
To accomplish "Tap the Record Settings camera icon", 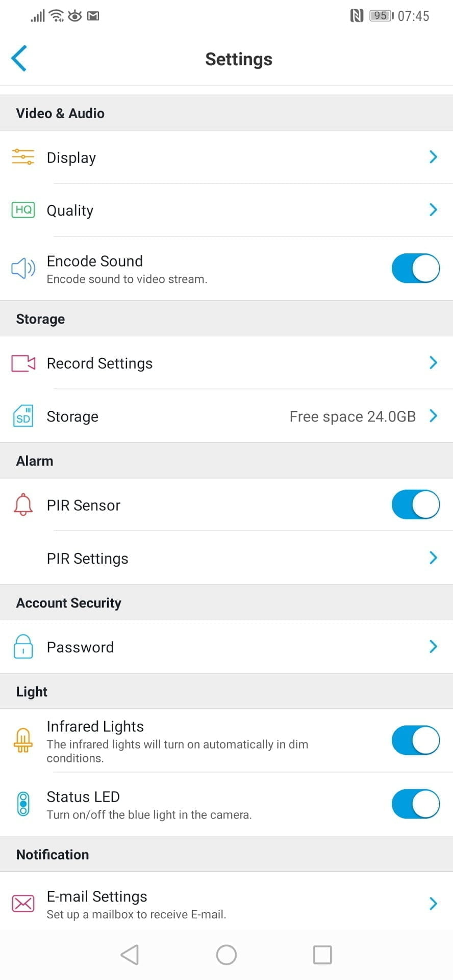I will pyautogui.click(x=23, y=363).
